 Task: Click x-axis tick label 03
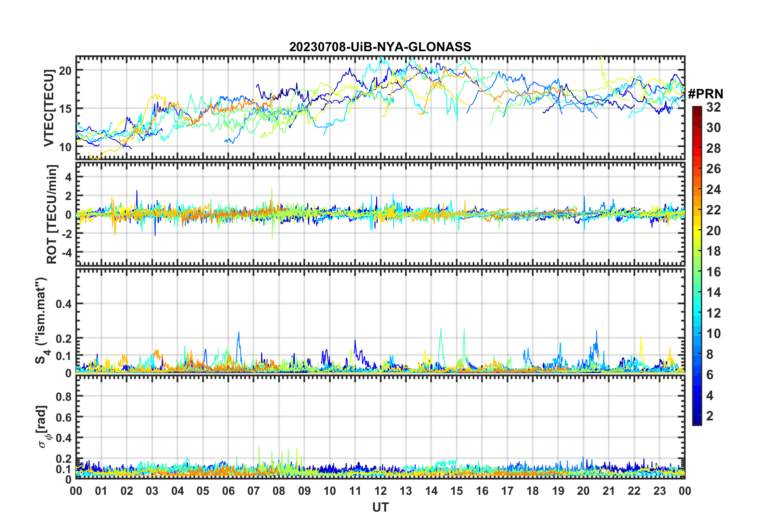[x=152, y=491]
